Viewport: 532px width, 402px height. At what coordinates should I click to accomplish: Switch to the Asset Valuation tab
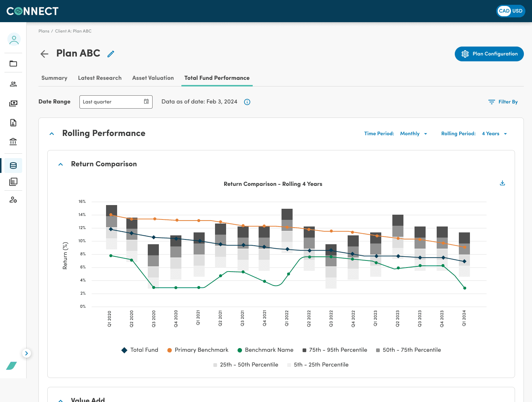coord(153,78)
